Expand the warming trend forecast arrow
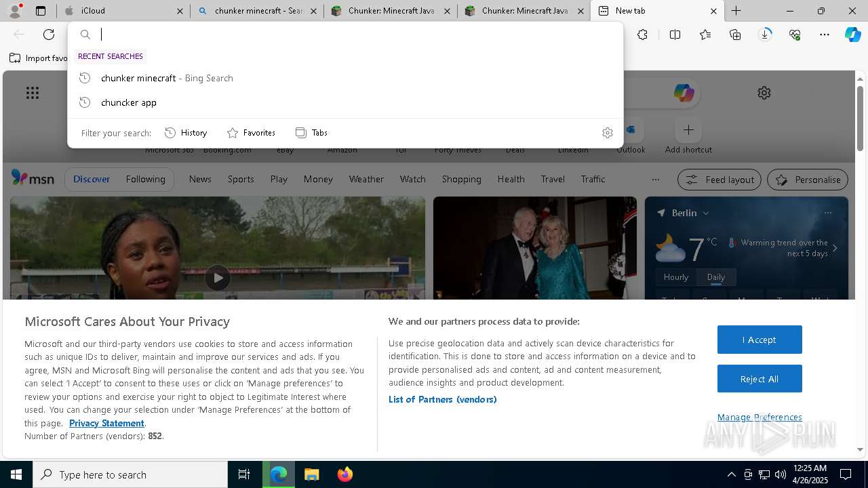The width and height of the screenshot is (868, 488). point(835,248)
